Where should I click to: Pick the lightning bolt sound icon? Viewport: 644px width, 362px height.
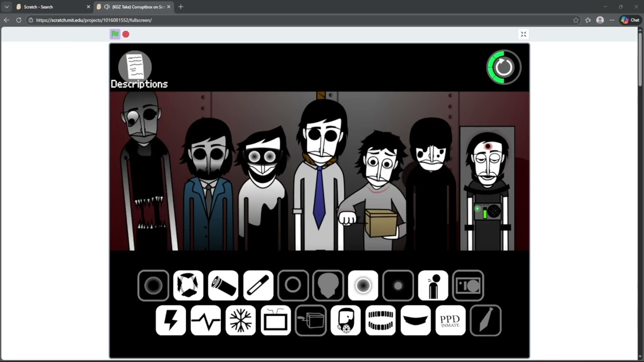pos(171,320)
